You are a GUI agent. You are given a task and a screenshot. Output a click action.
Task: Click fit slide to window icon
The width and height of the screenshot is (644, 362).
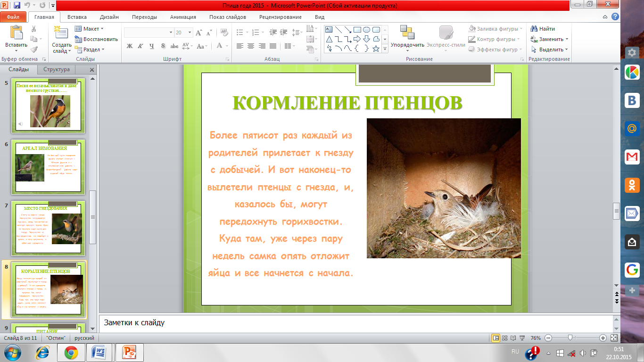[614, 338]
